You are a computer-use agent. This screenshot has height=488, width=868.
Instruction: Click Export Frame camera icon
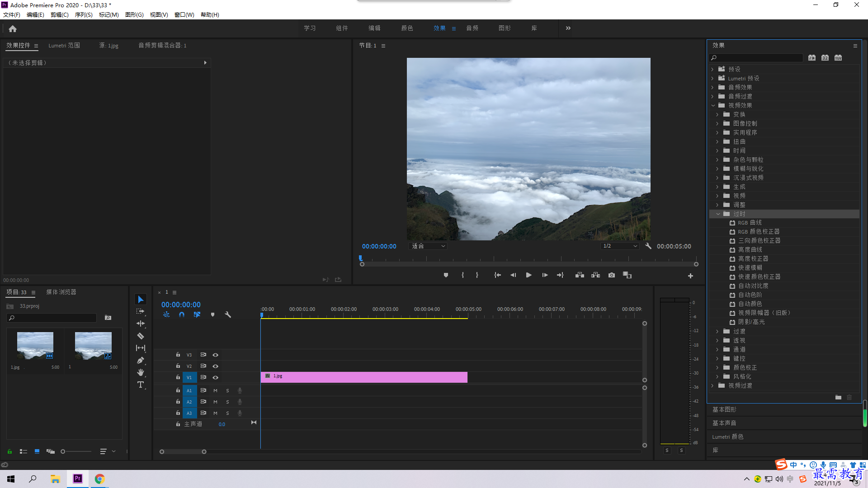(612, 275)
